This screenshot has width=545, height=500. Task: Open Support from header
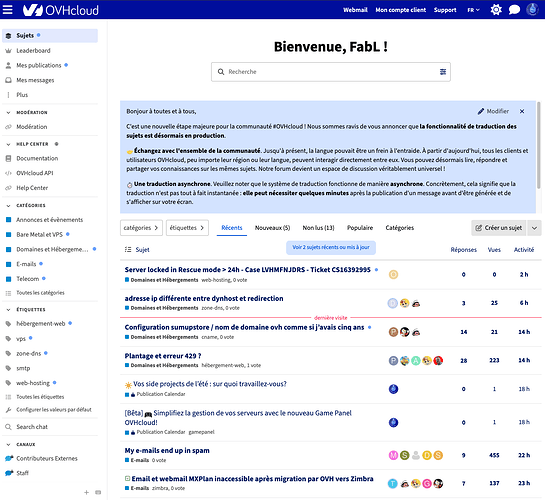445,10
